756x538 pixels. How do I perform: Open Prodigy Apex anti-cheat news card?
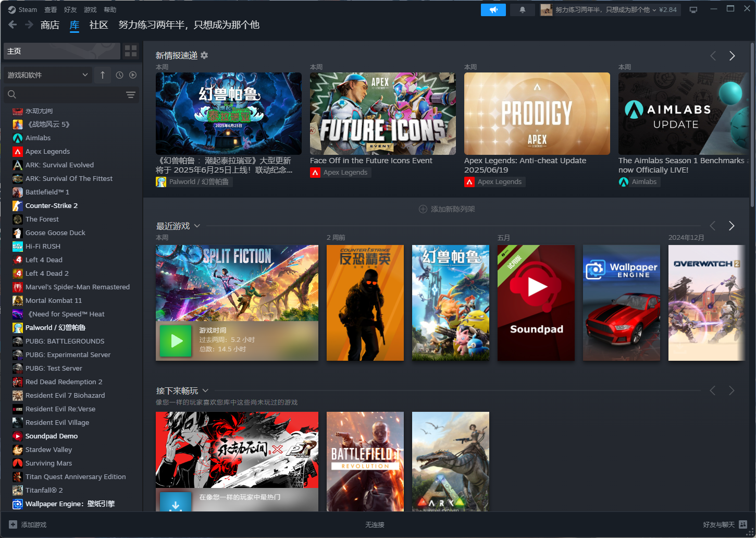pyautogui.click(x=537, y=114)
